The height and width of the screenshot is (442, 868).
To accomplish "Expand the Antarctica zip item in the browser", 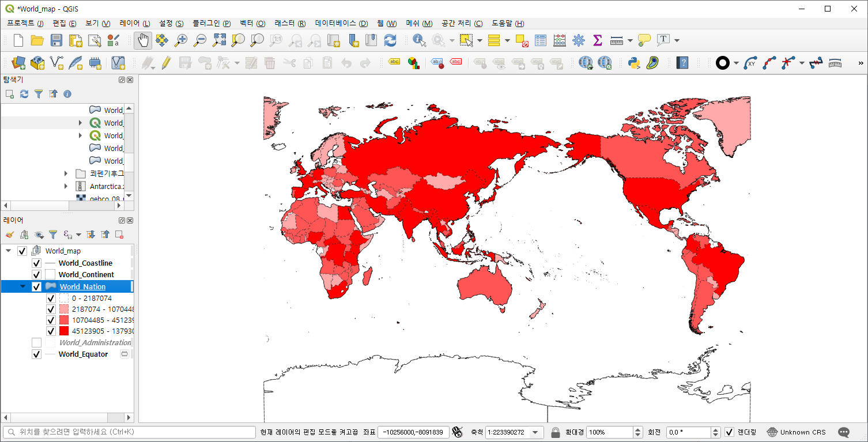I will tap(66, 186).
